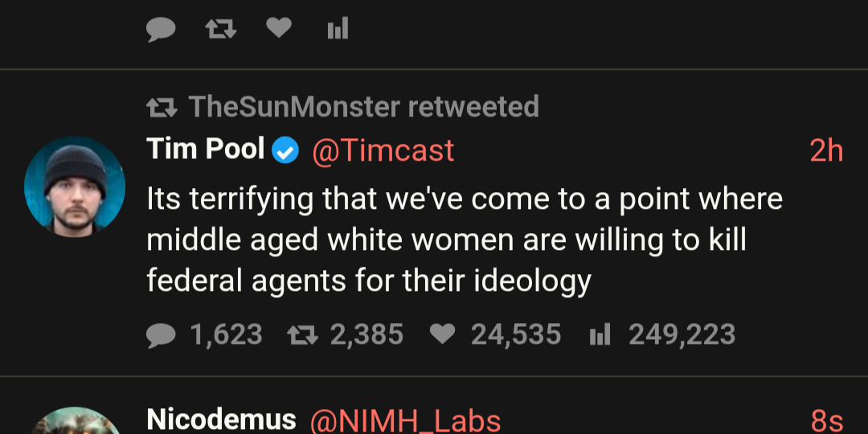The height and width of the screenshot is (434, 868).
Task: Open TheSunMonster retweeted label
Action: pyautogui.click(x=363, y=106)
